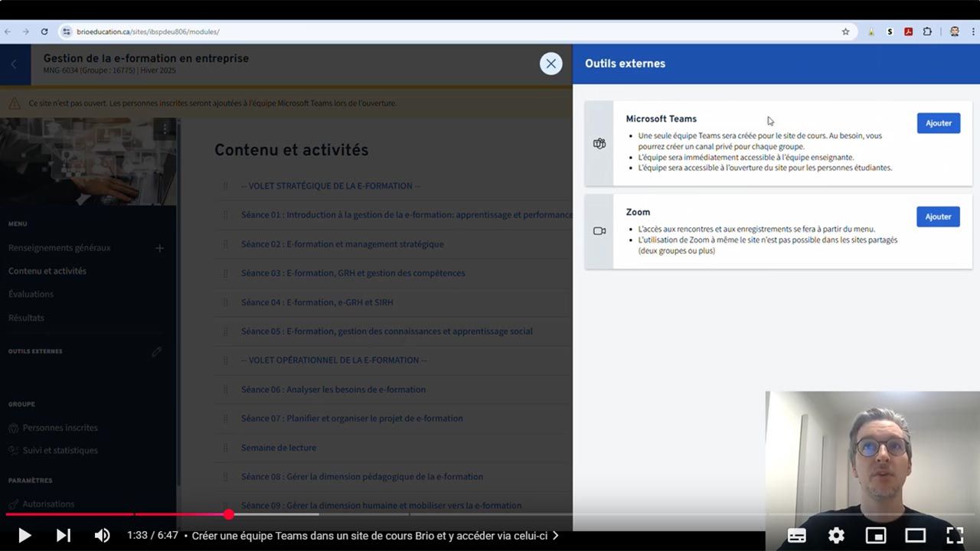
Task: Click the video play button
Action: [x=24, y=536]
